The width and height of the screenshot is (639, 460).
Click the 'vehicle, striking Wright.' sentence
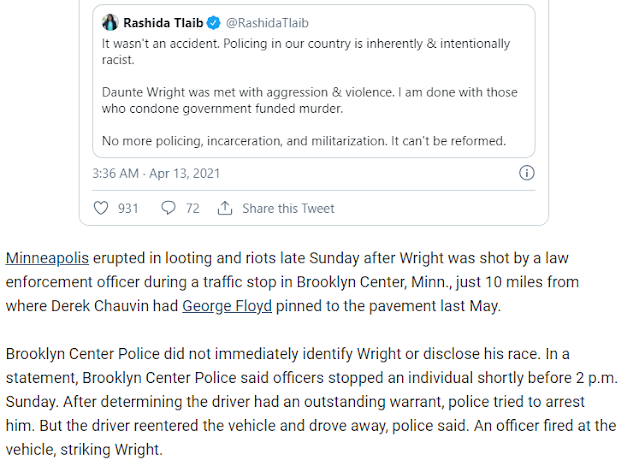[x=84, y=449]
